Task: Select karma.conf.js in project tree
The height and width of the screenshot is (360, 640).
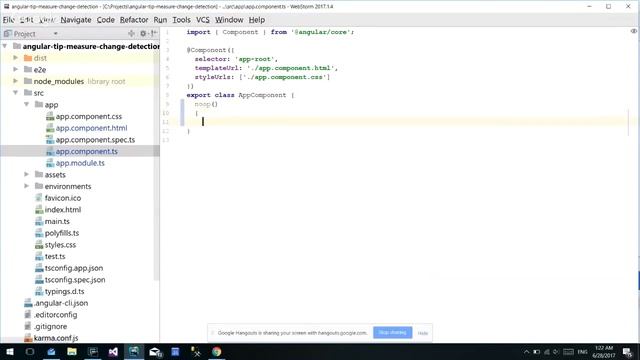Action: coord(56,338)
